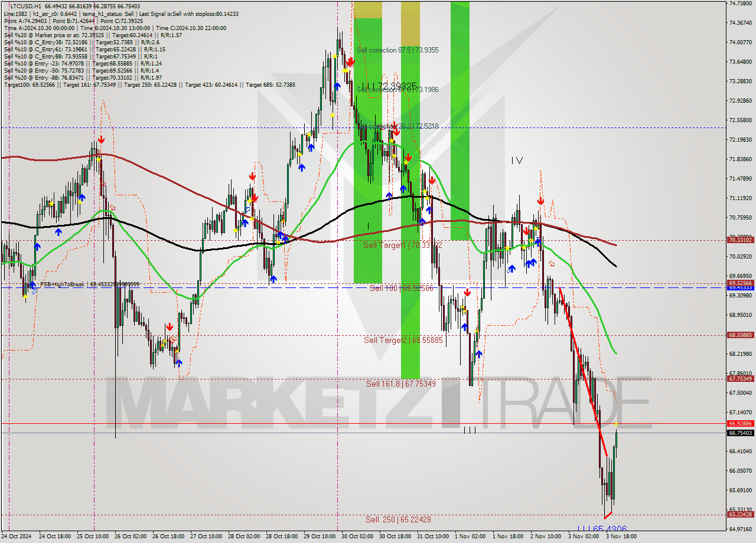Click the 72.55800 price axis label
The image size is (756, 543).
pos(740,120)
